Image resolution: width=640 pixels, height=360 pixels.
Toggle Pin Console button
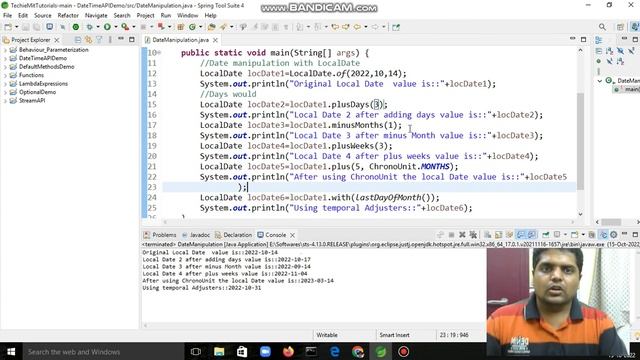coord(546,235)
